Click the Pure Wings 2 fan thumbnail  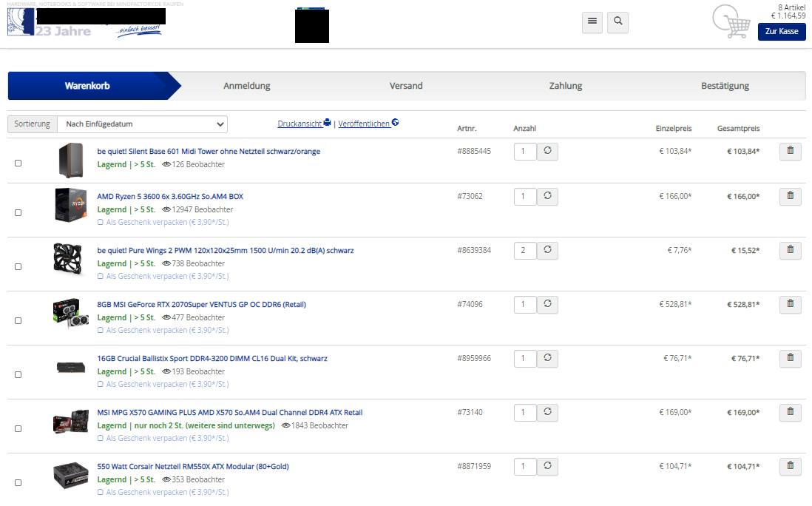point(68,258)
